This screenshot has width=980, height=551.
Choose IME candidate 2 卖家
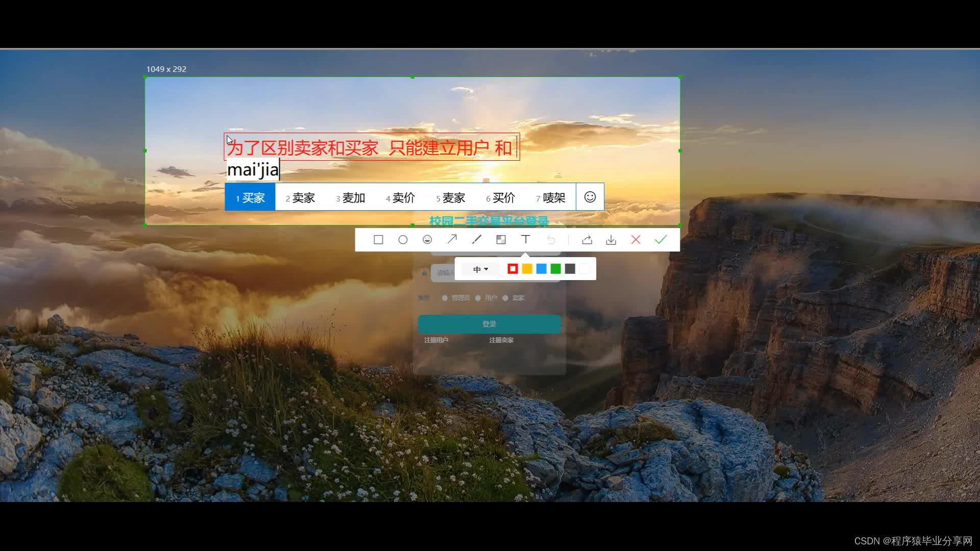[x=300, y=197]
